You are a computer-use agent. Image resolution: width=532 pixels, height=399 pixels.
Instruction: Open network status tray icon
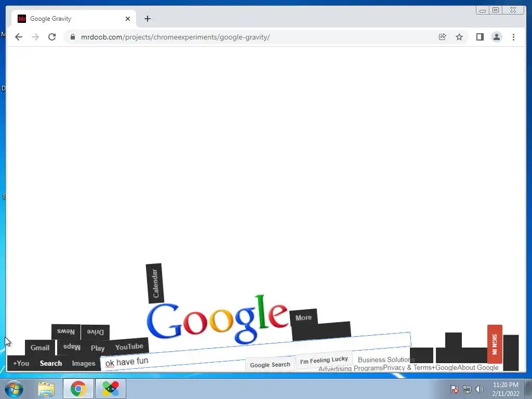467,389
